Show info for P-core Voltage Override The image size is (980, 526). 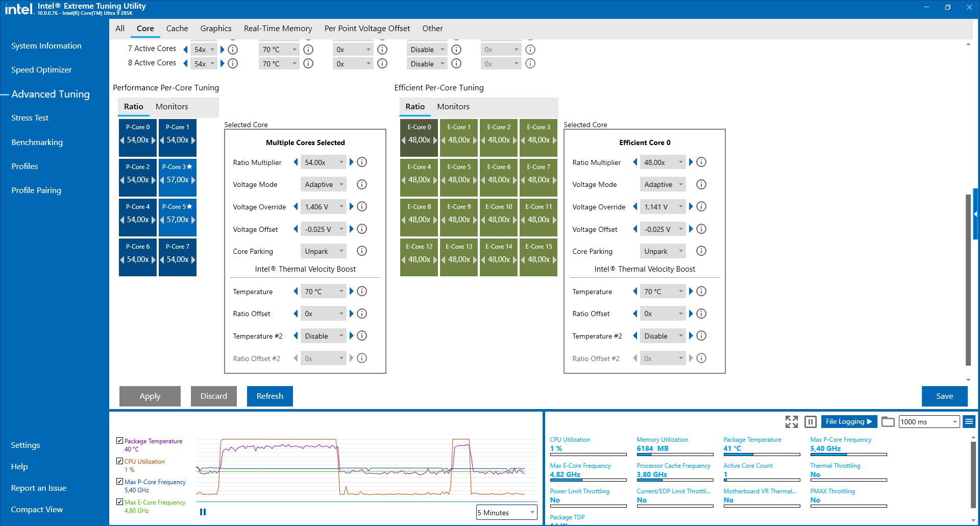pos(362,207)
